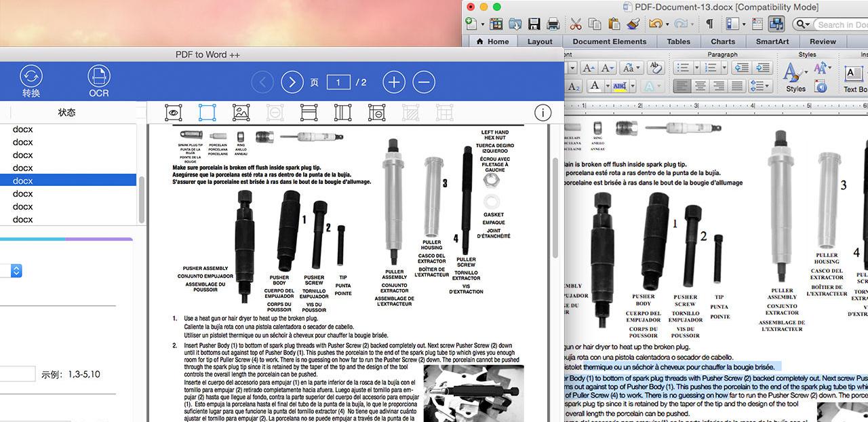Switch to the Home ribbon tab

[x=493, y=41]
